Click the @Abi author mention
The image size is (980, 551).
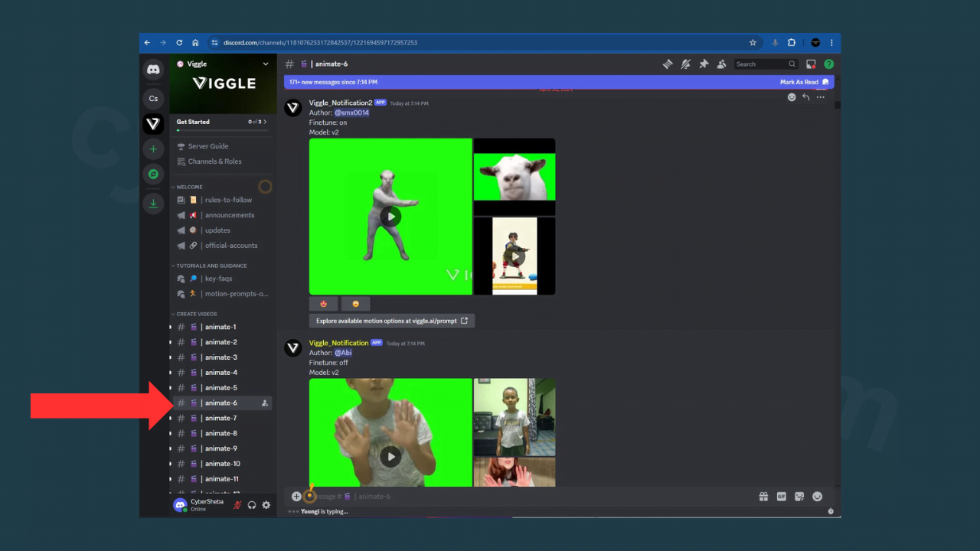343,353
